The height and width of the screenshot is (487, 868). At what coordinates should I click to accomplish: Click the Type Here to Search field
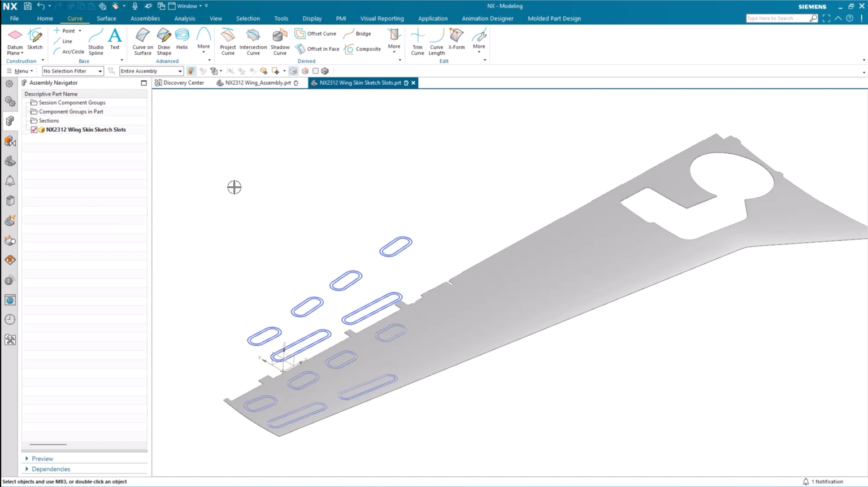click(777, 19)
